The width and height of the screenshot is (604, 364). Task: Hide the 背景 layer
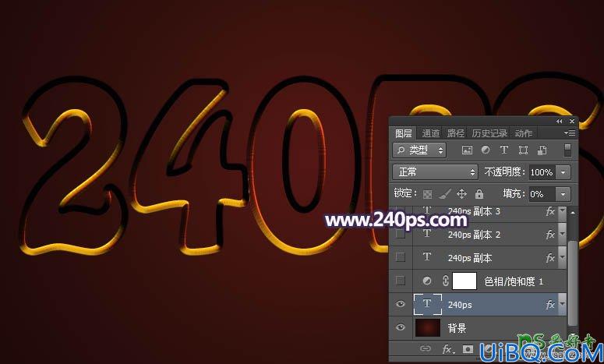tap(401, 327)
